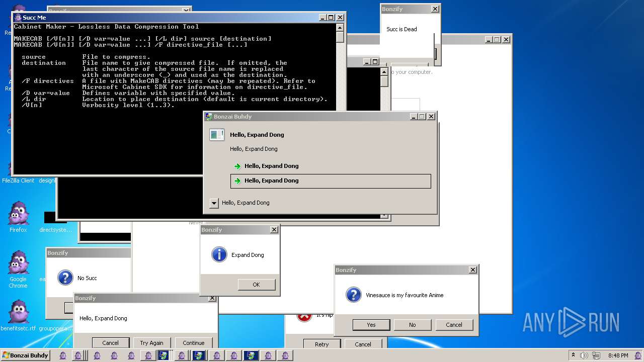Click green arrow of the first Hello, Expand Dong link
The image size is (644, 362).
[237, 166]
